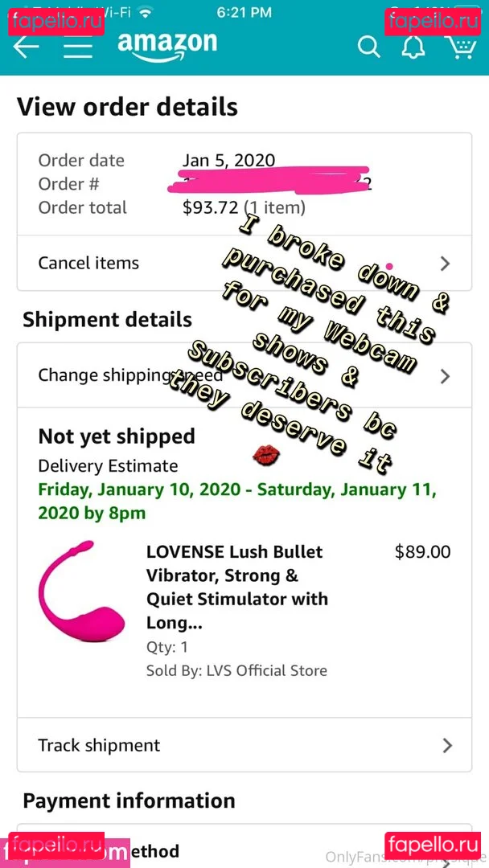Tap the green delivery estimate date
Viewport: 489px width, 868px height.
[236, 502]
